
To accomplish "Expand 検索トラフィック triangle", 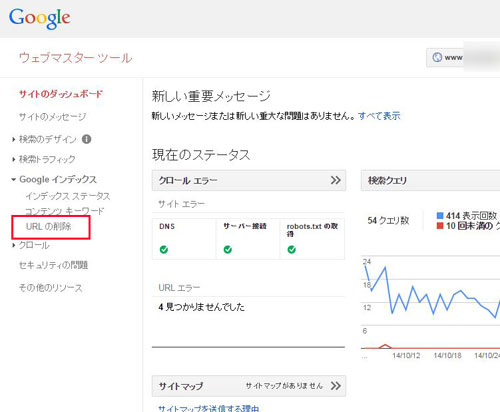I will (14, 159).
